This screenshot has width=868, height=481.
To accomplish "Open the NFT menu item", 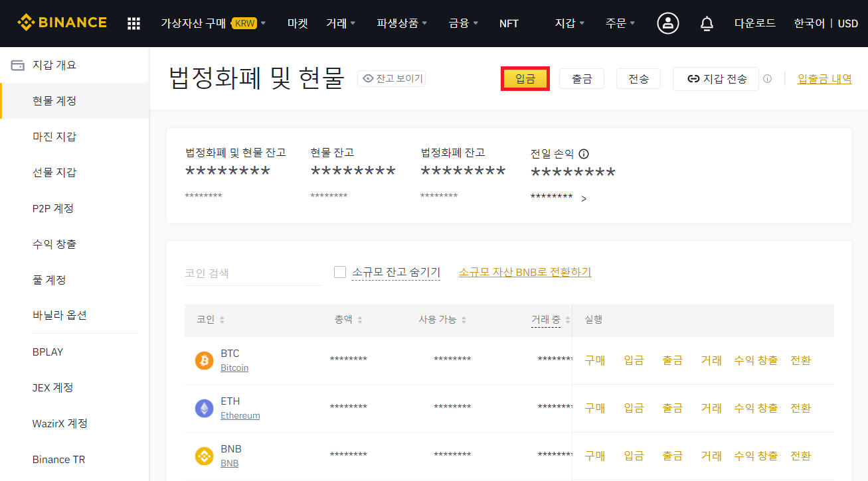I will tap(509, 23).
